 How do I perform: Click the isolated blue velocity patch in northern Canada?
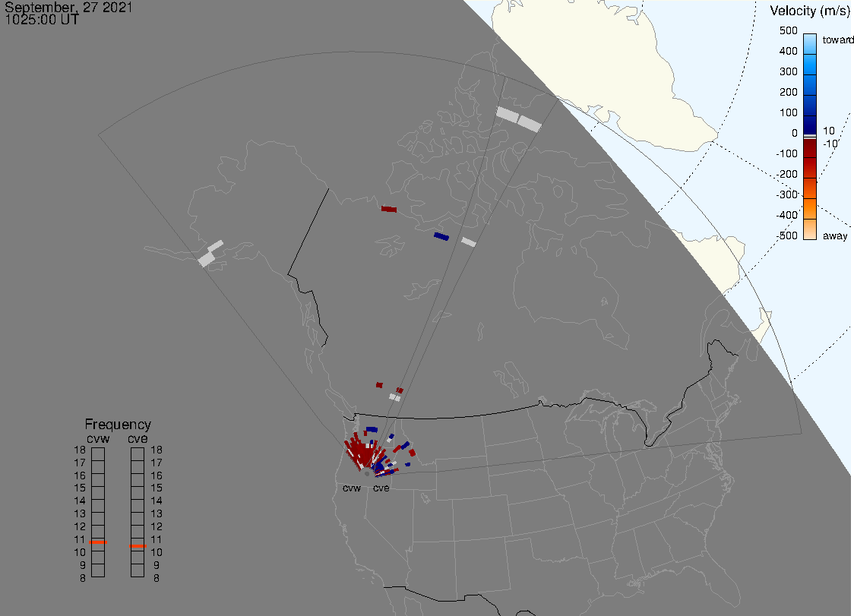pyautogui.click(x=441, y=236)
